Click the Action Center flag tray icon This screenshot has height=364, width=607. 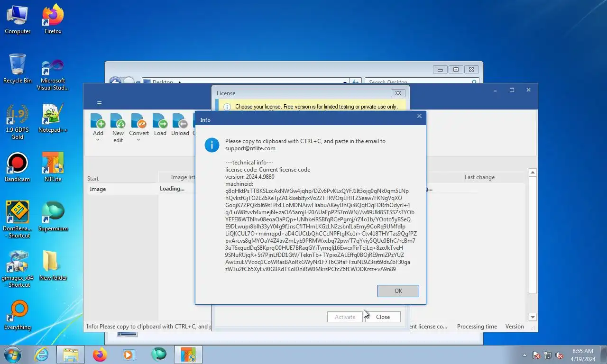536,355
